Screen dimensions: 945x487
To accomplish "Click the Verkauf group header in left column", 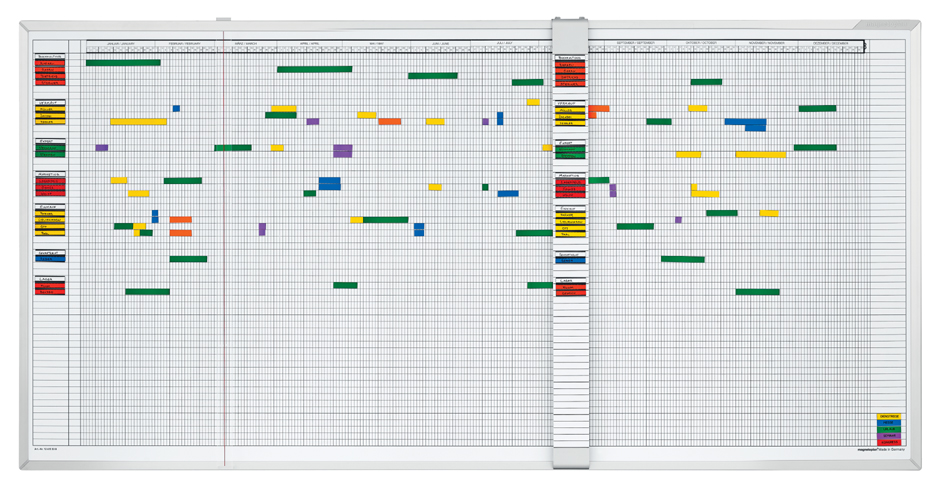I will pos(50,102).
